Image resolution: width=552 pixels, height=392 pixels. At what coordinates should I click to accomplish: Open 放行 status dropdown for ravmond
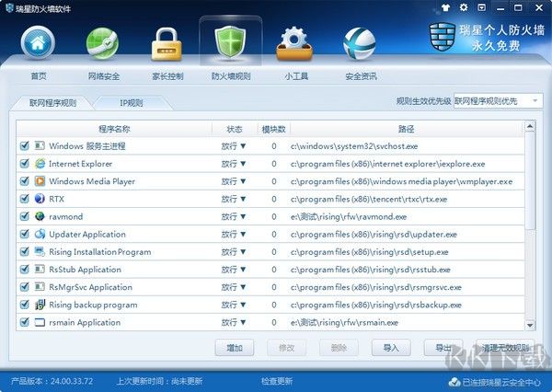tap(234, 216)
